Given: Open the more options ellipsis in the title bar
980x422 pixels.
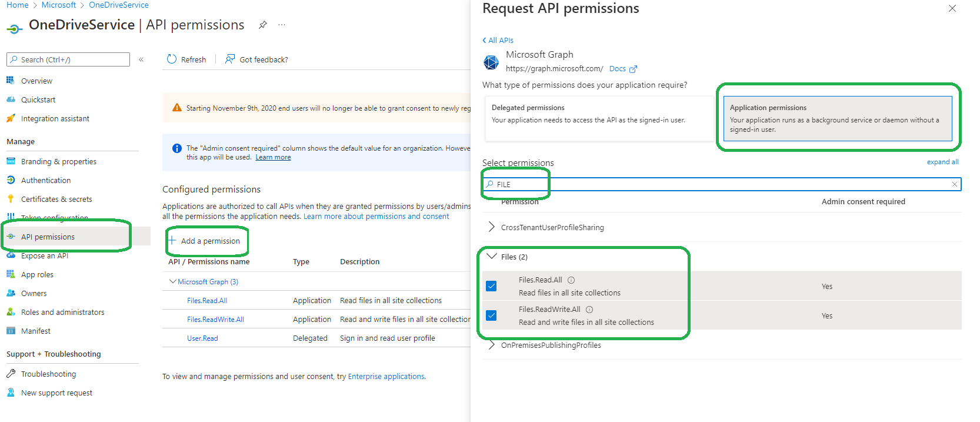Looking at the screenshot, I should click(x=282, y=25).
